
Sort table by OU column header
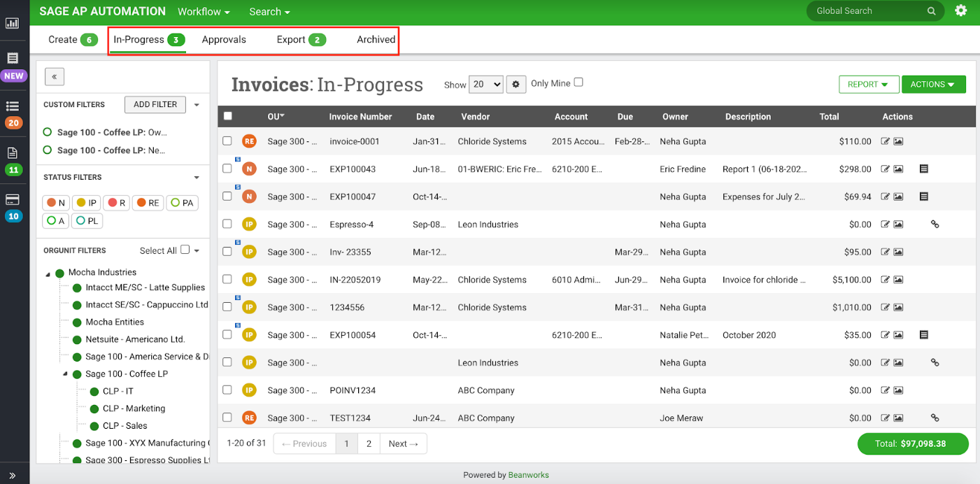tap(276, 116)
